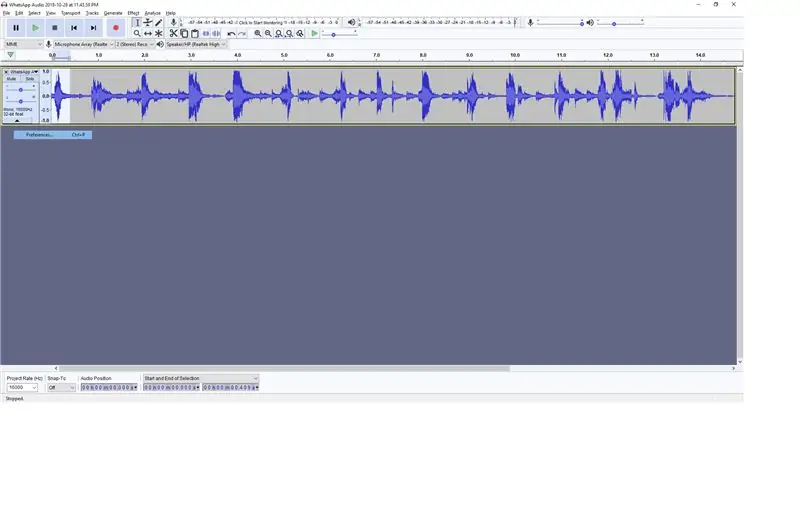
Task: Choose Preferences... menu entry
Action: pyautogui.click(x=53, y=135)
